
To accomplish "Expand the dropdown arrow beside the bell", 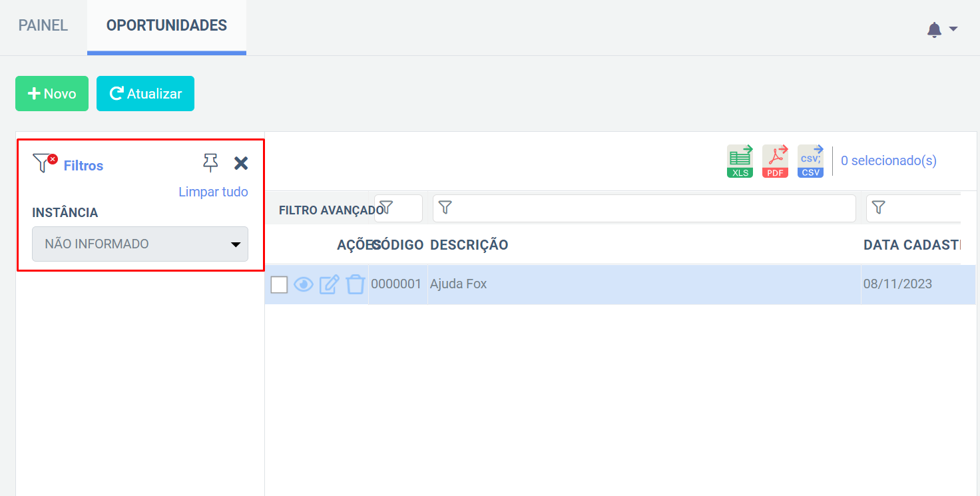I will [x=953, y=29].
